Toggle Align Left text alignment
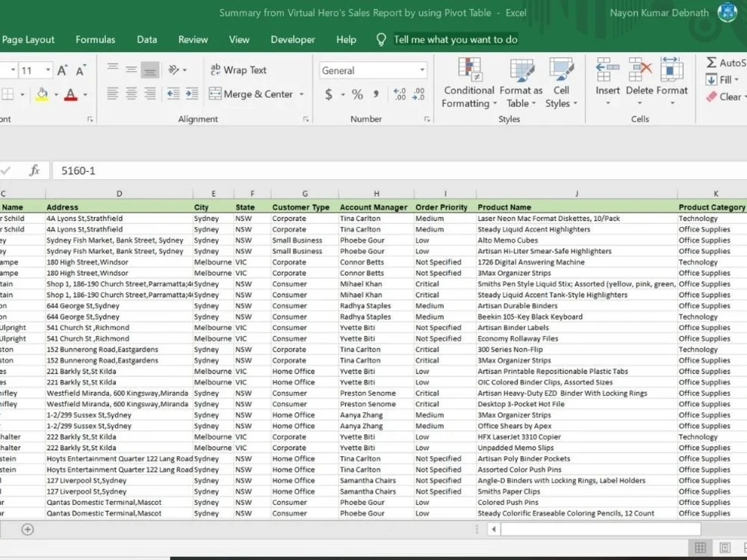Image resolution: width=747 pixels, height=560 pixels. (113, 93)
